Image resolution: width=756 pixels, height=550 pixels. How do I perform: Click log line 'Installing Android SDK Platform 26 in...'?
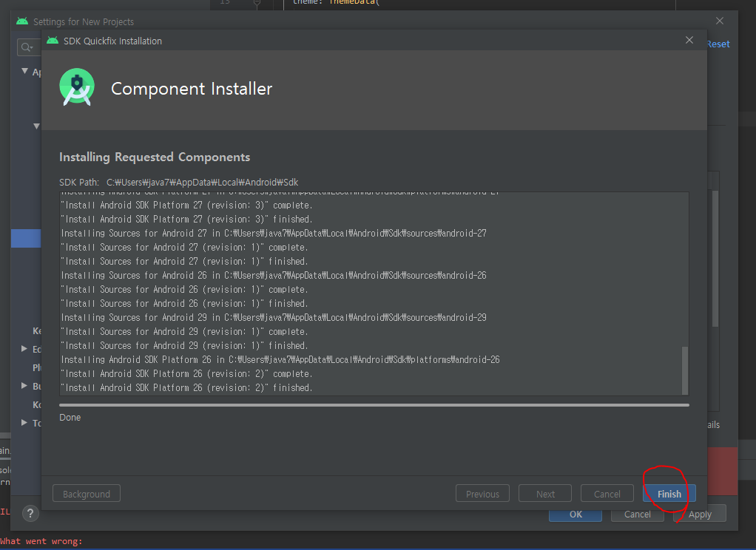pyautogui.click(x=280, y=359)
